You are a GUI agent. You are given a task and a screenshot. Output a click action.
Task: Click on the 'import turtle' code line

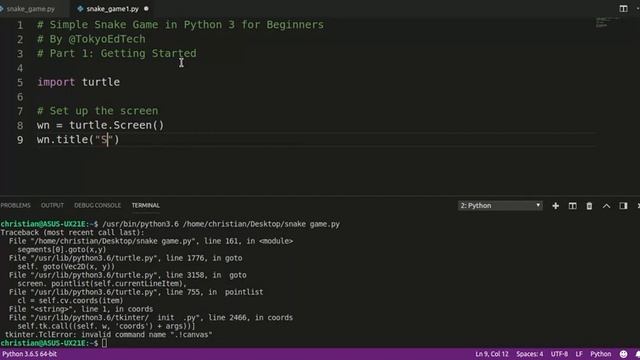pos(78,82)
